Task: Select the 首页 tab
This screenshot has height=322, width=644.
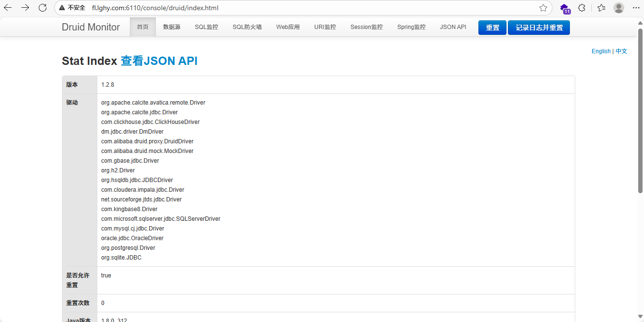Action: [143, 27]
